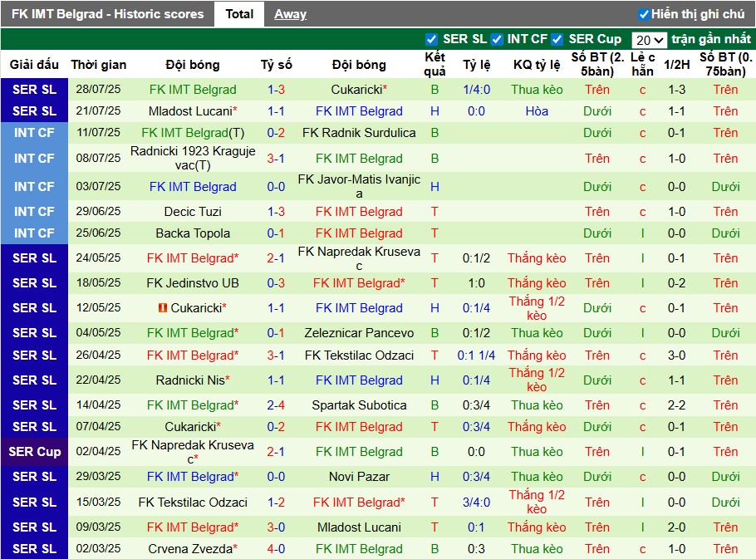Image resolution: width=756 pixels, height=559 pixels.
Task: Switch to the Away tab
Action: [290, 14]
